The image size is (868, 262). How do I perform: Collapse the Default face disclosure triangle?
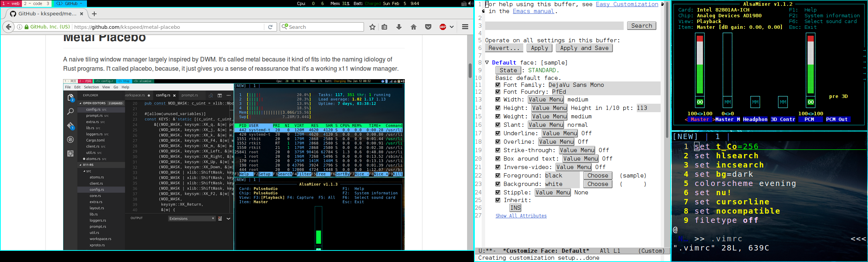[x=487, y=63]
